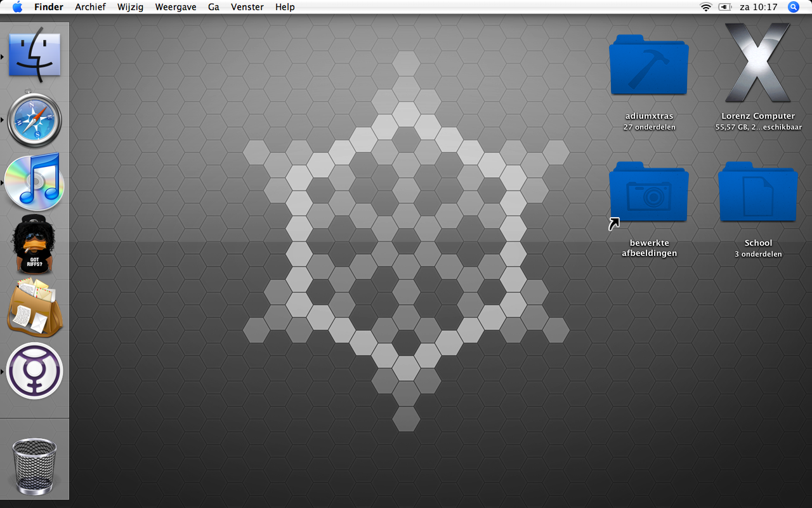
Task: Open the purple circular symbol app in Dock
Action: [34, 371]
